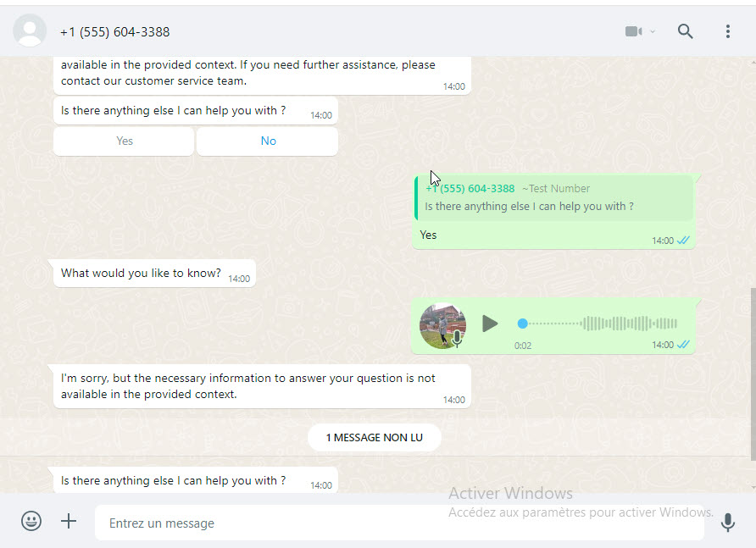Record a voice message with microphone
Image resolution: width=756 pixels, height=548 pixels.
point(727,523)
